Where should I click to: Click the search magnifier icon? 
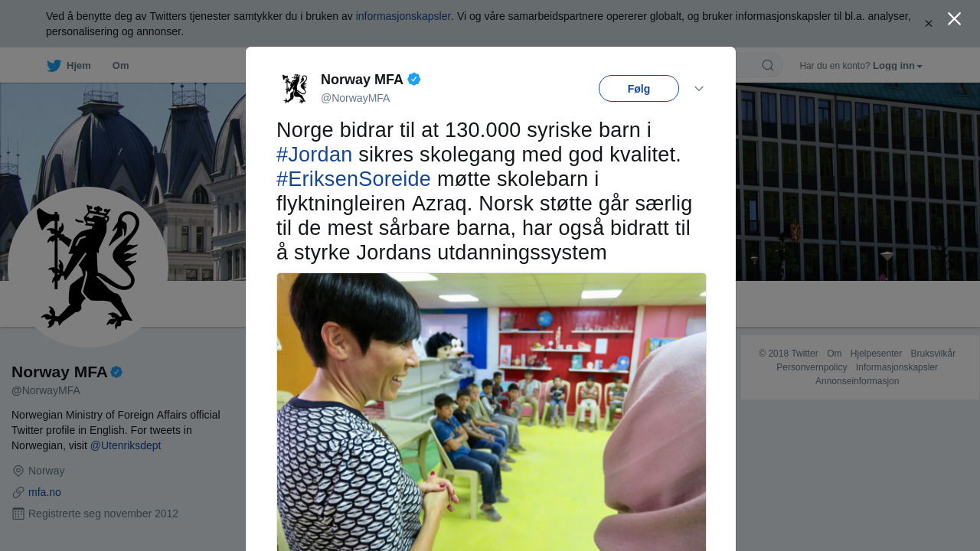[x=768, y=65]
